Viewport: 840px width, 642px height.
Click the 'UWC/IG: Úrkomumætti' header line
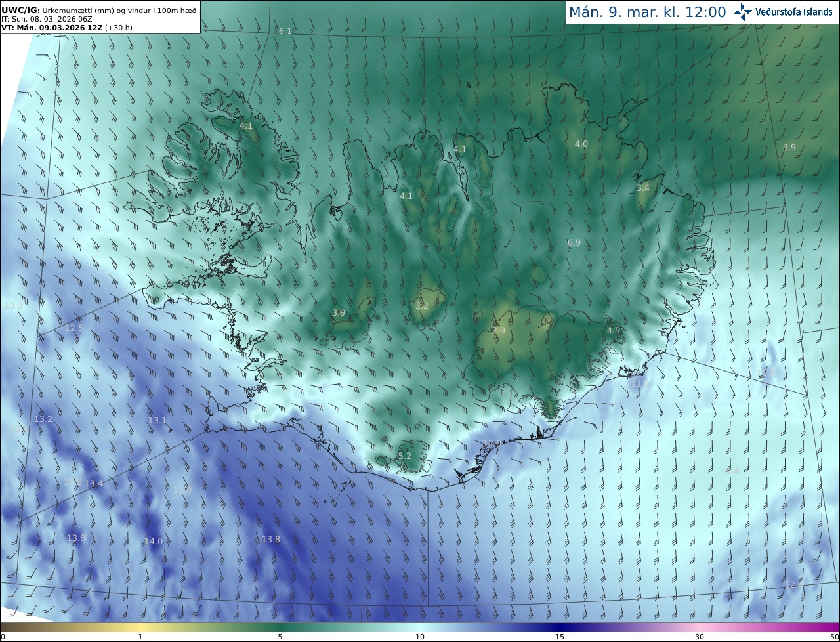pyautogui.click(x=98, y=10)
